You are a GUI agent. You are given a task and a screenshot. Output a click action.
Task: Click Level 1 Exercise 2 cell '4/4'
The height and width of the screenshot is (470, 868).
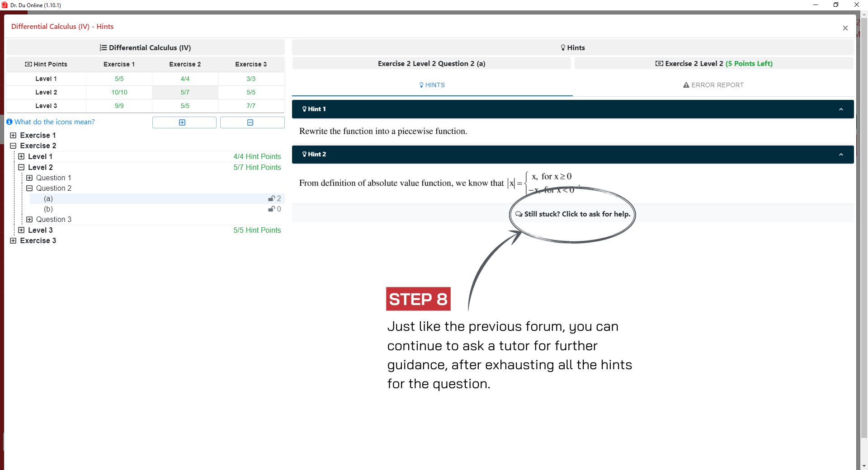(x=185, y=79)
